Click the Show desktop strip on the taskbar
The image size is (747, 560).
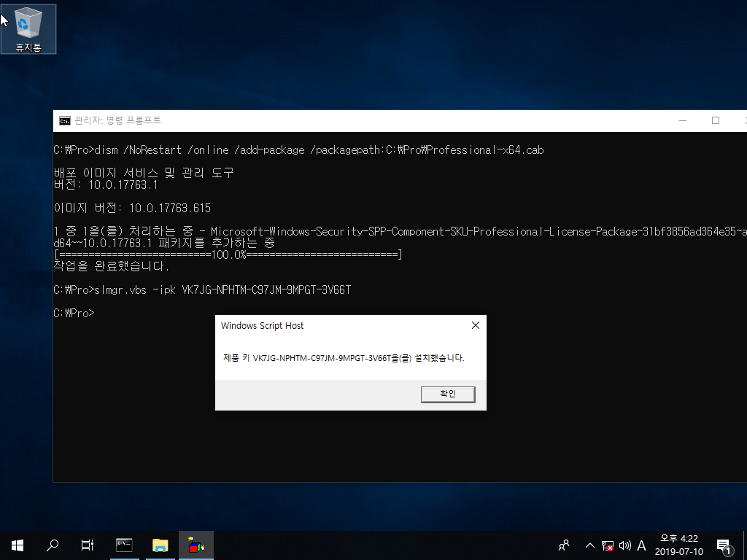(745, 545)
